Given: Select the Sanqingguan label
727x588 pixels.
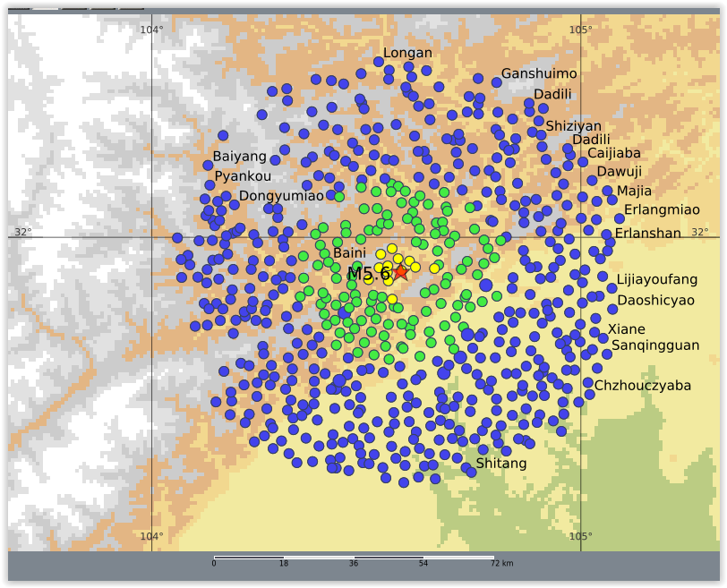Looking at the screenshot, I should click(x=655, y=345).
